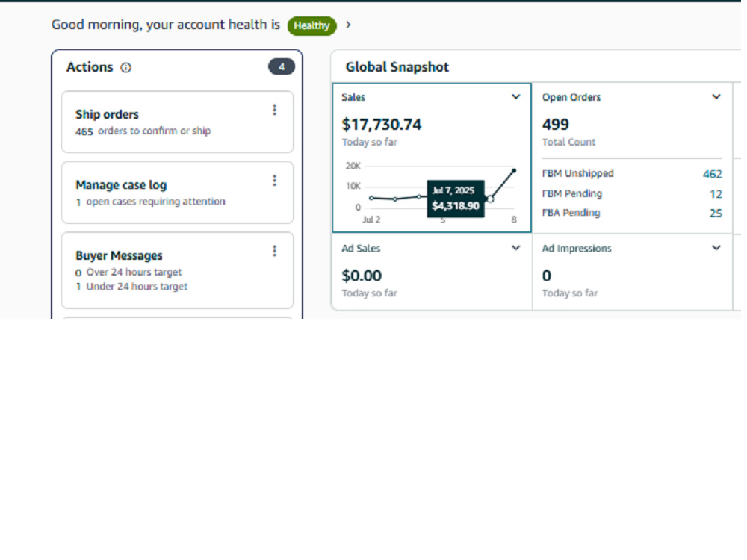
Task: Click 465 orders to confirm count
Action: 84,131
